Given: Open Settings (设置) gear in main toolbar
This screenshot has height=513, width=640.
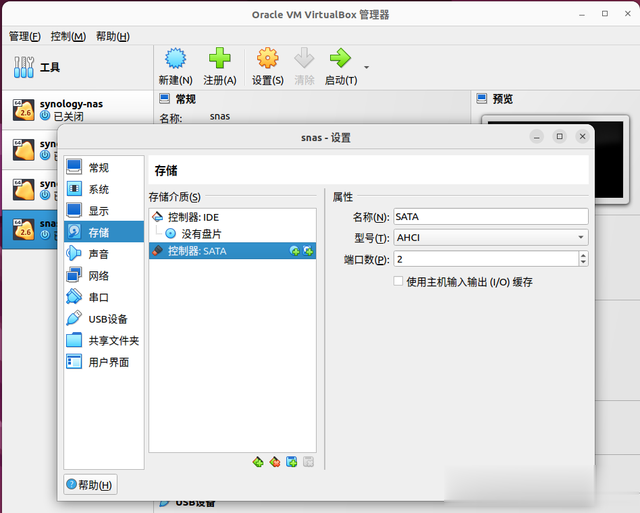Looking at the screenshot, I should pos(267,58).
